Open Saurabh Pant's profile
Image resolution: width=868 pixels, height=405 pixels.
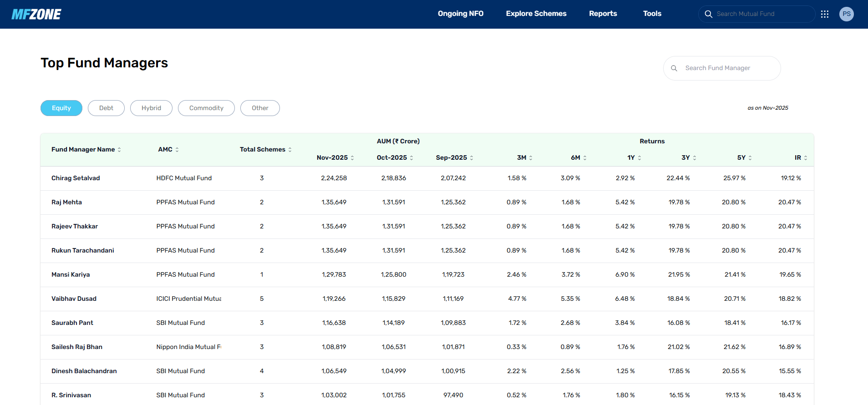tap(72, 323)
